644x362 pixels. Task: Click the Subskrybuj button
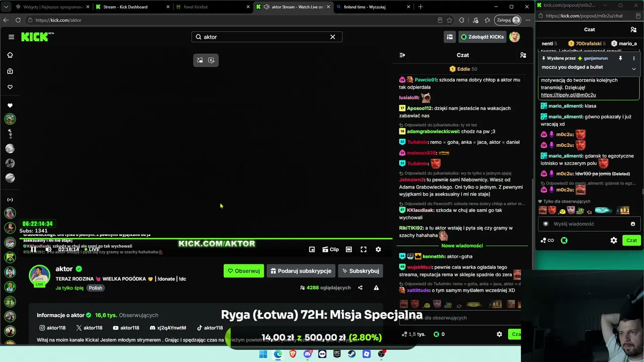coord(361,271)
